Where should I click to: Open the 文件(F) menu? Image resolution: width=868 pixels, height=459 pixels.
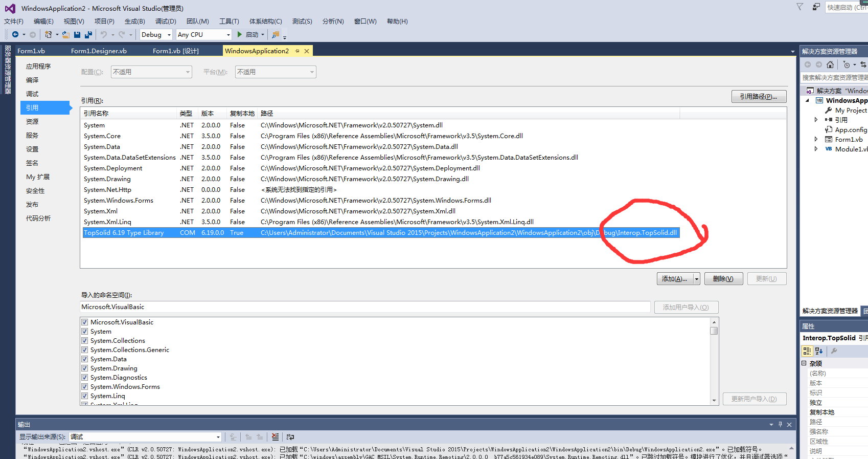[14, 21]
